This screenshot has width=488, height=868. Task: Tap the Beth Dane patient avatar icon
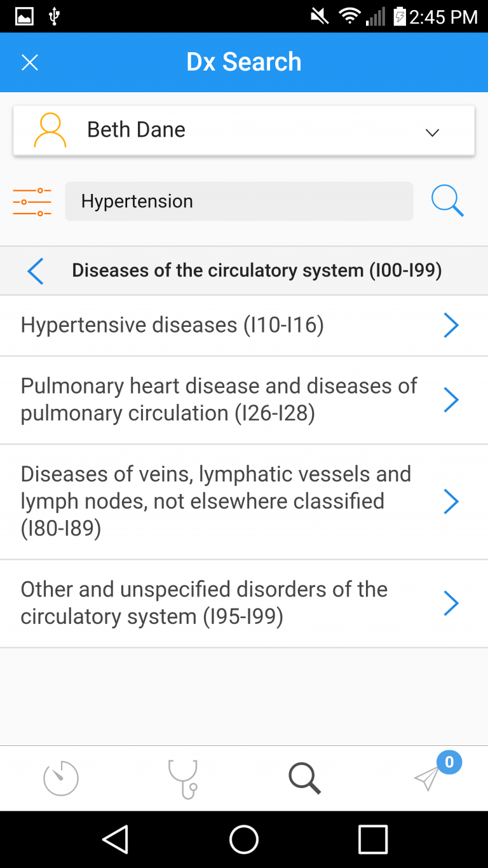click(x=50, y=130)
